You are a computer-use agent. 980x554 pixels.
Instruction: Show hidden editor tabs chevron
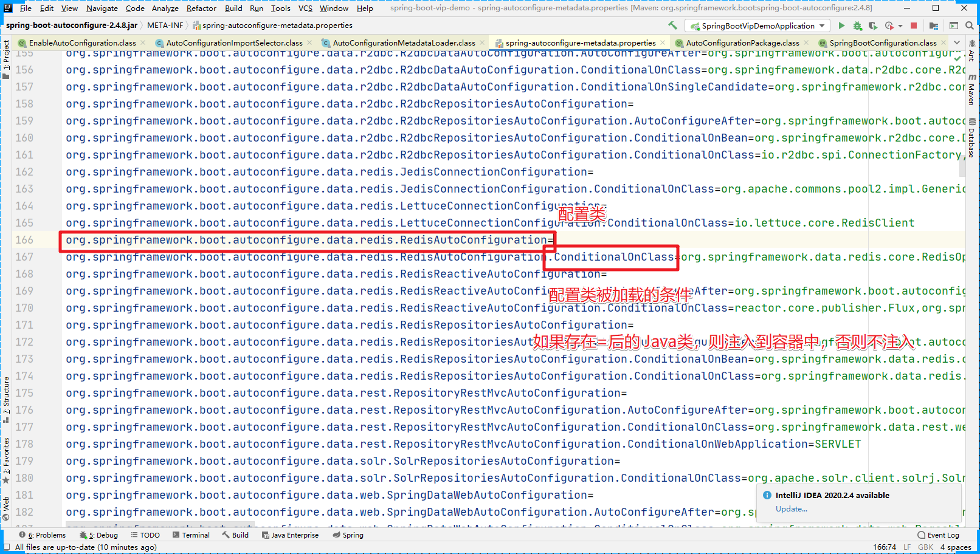957,43
